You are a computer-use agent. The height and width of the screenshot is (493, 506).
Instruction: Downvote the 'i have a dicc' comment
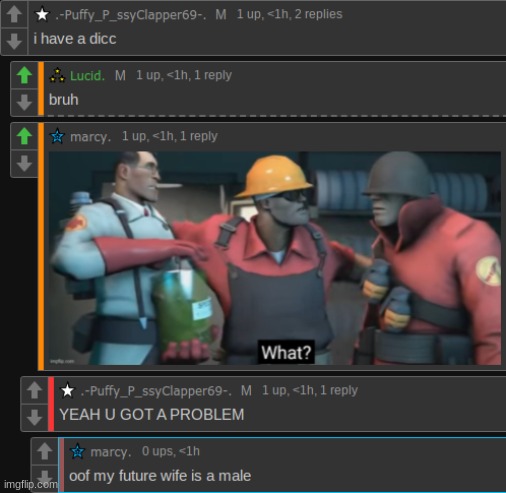[x=14, y=41]
